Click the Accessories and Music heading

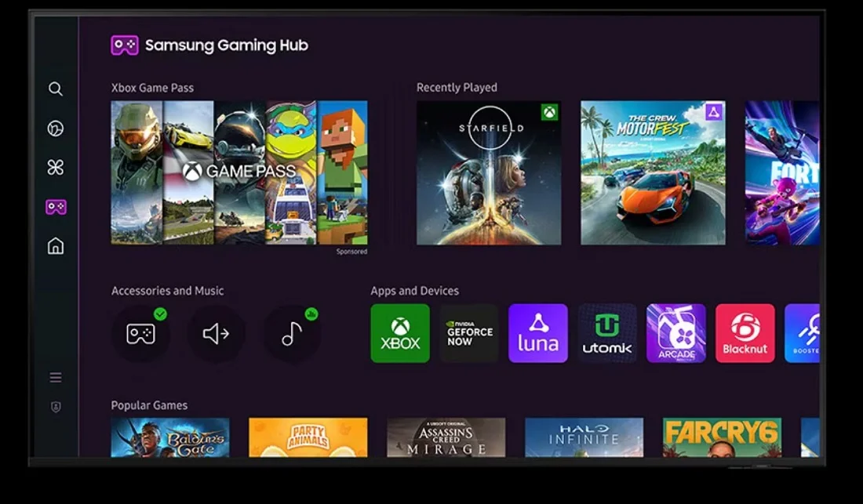[167, 291]
